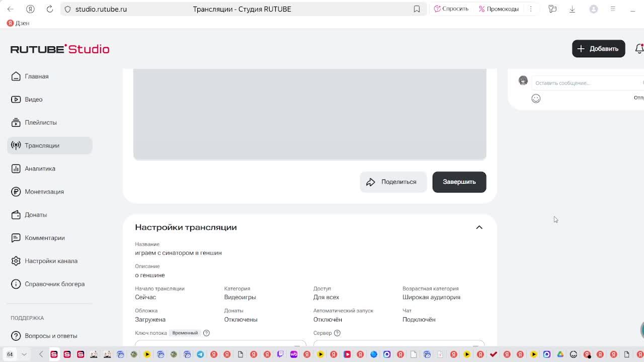
Task: Open Донаты wallet icon in sidebar
Action: (16, 215)
